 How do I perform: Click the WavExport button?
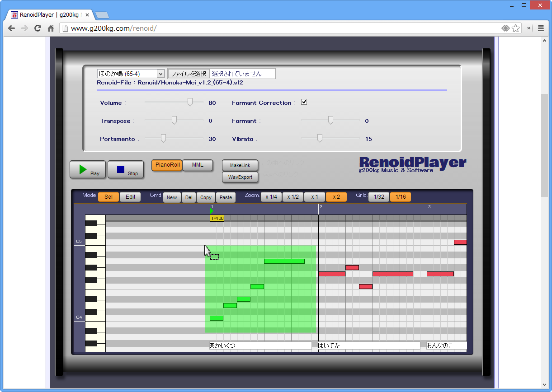[240, 177]
